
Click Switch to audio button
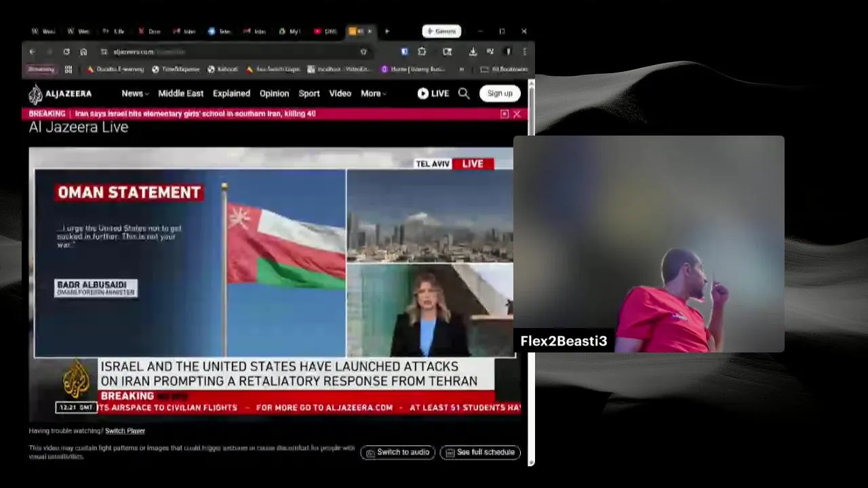point(398,452)
